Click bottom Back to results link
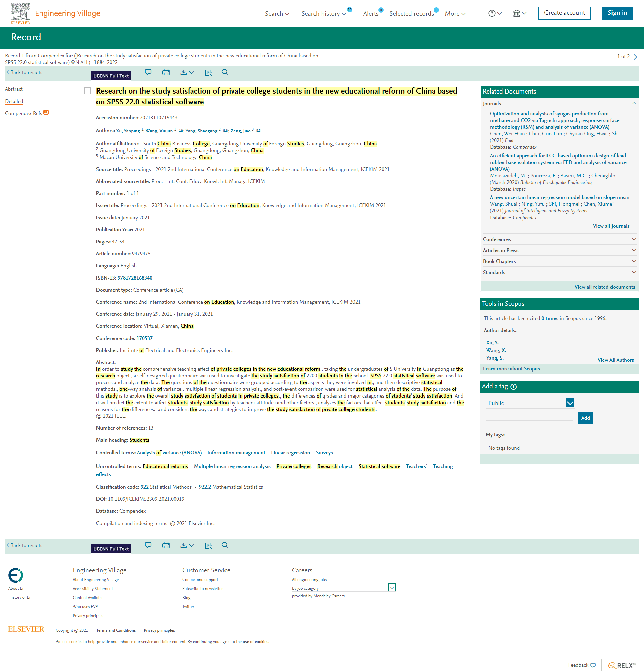The width and height of the screenshot is (644, 671). point(24,545)
